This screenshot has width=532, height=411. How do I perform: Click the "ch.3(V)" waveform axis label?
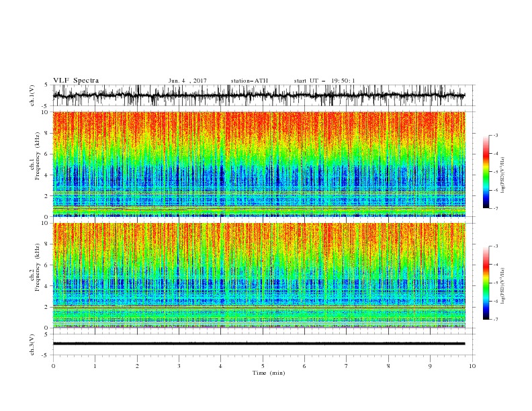pyautogui.click(x=32, y=345)
